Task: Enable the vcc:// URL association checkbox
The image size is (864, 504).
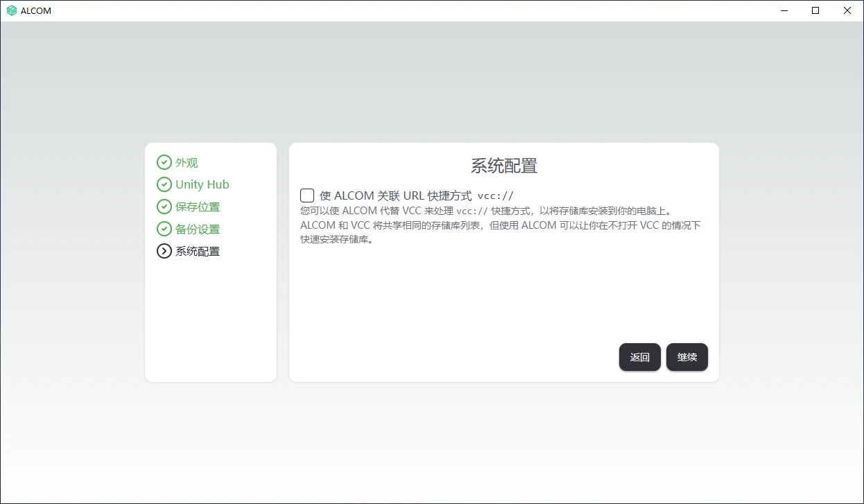Action: coord(307,195)
